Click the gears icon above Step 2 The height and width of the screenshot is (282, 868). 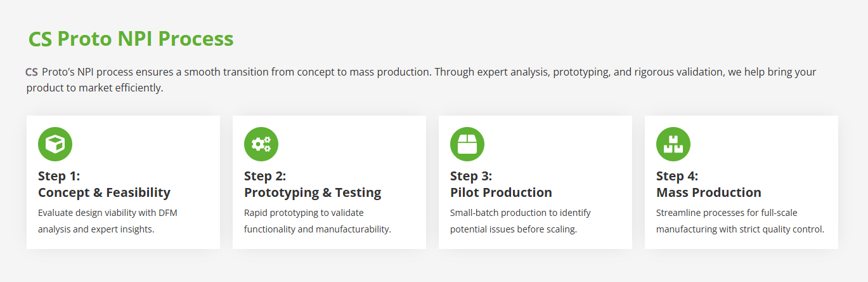(x=261, y=144)
